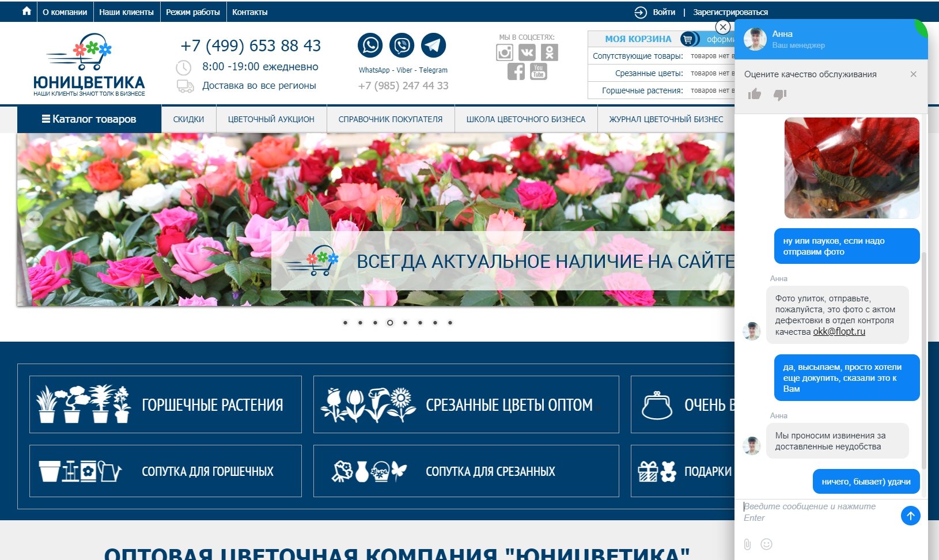Open the Режим работы menu item
This screenshot has width=939, height=560.
tap(193, 12)
